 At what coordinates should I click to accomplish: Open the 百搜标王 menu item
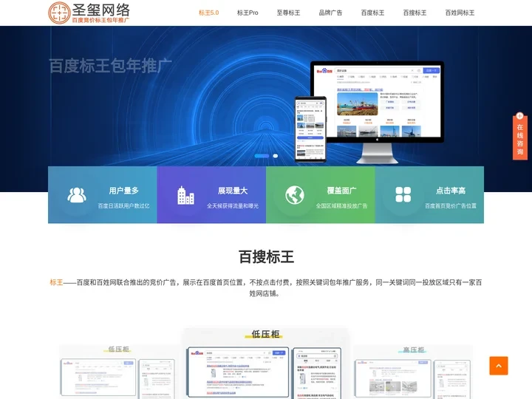point(415,13)
